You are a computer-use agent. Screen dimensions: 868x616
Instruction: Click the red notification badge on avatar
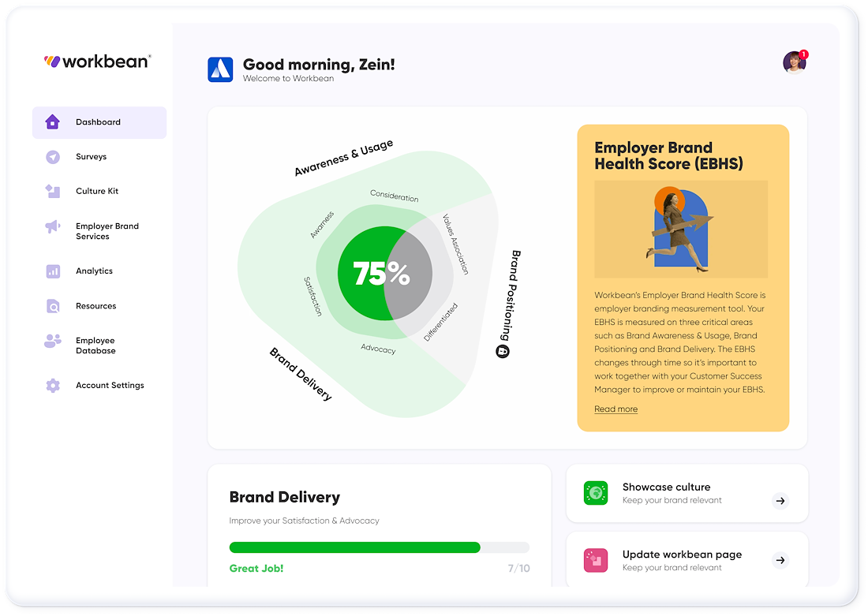point(804,54)
